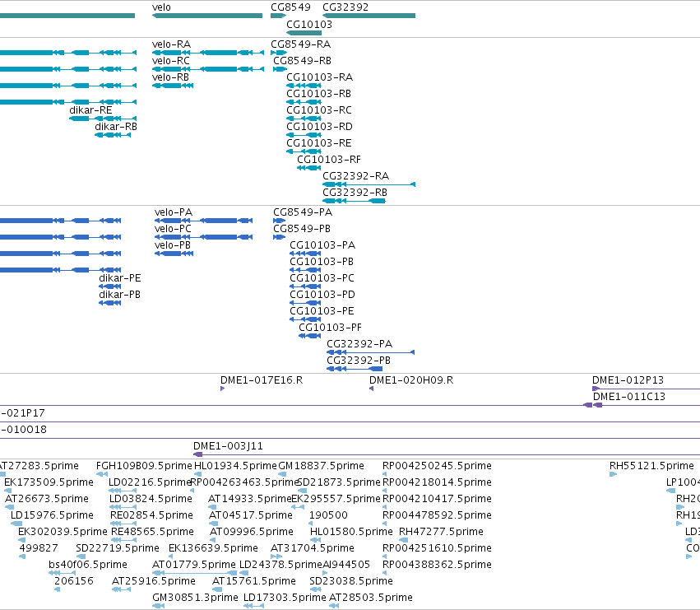Click BAC end DME1-020H09.R
700x610 pixels.
411,380
